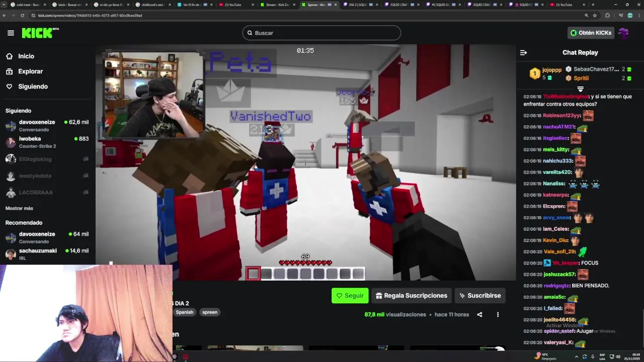Click the Regala Suscripciones button
Screen dimensions: 644x362
pyautogui.click(x=412, y=296)
